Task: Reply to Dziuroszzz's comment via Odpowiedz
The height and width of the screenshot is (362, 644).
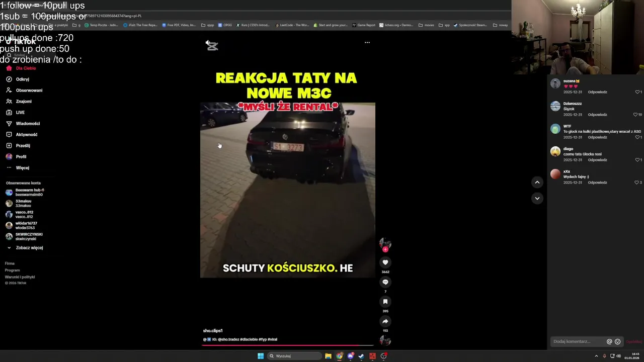Action: (598, 115)
